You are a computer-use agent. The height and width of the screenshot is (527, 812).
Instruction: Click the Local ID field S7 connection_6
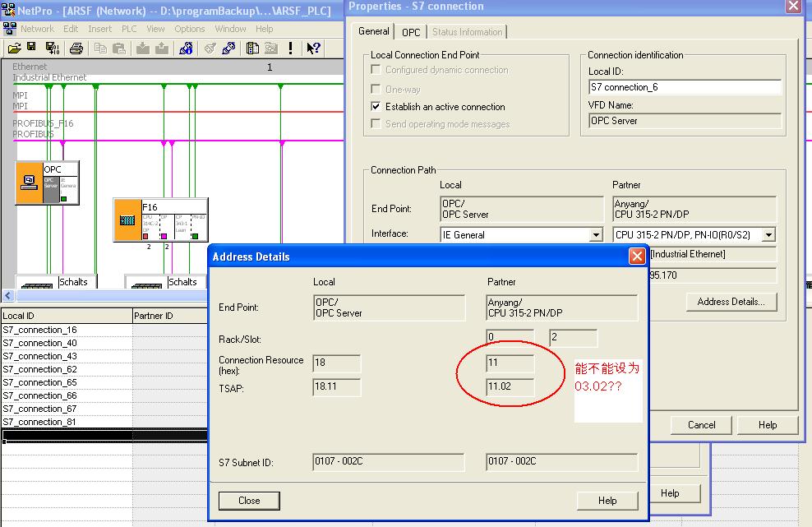tap(685, 87)
